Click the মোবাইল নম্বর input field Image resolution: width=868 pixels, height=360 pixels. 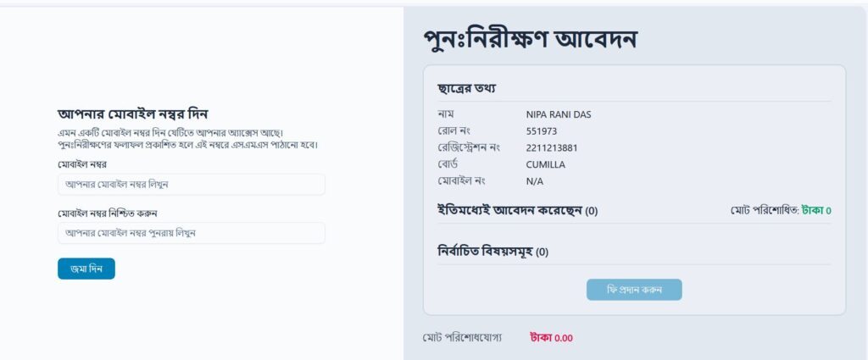coord(191,184)
